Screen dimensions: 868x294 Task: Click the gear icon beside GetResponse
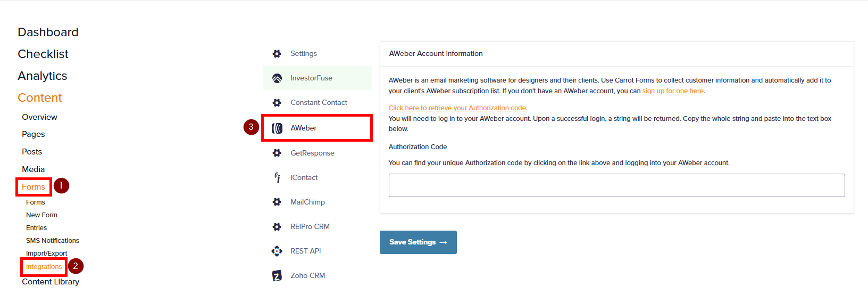(277, 153)
